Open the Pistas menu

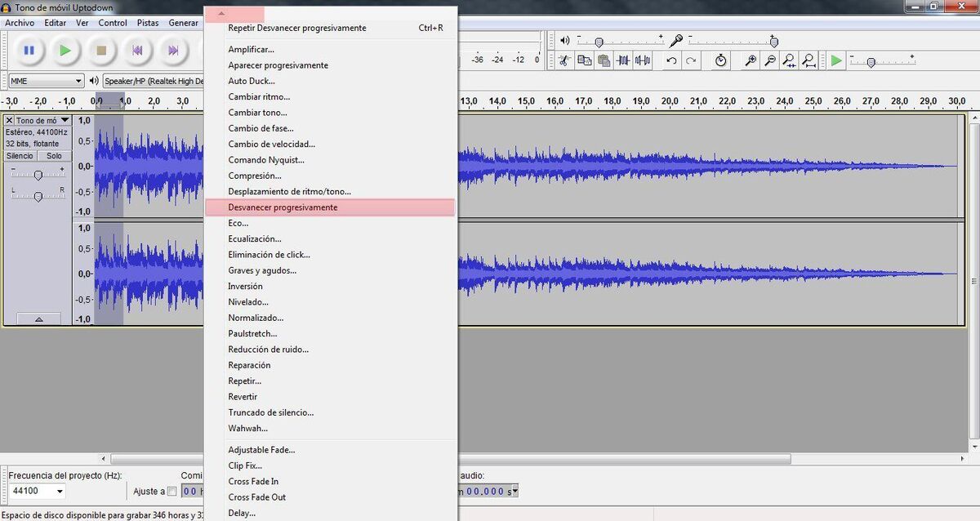coord(148,23)
